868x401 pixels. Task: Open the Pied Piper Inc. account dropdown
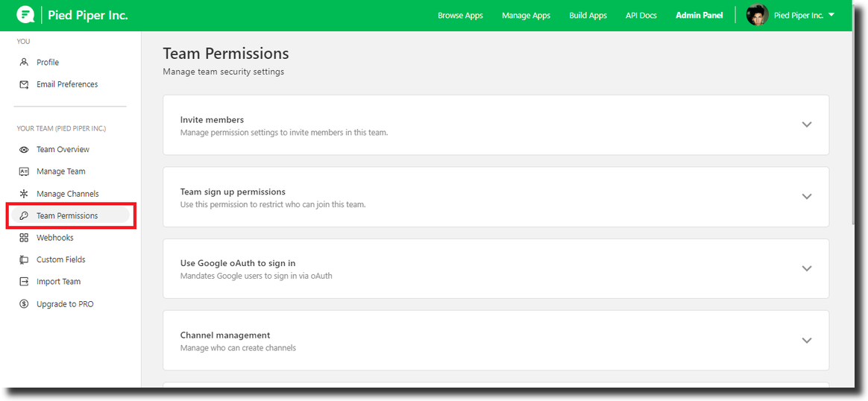[x=804, y=16]
